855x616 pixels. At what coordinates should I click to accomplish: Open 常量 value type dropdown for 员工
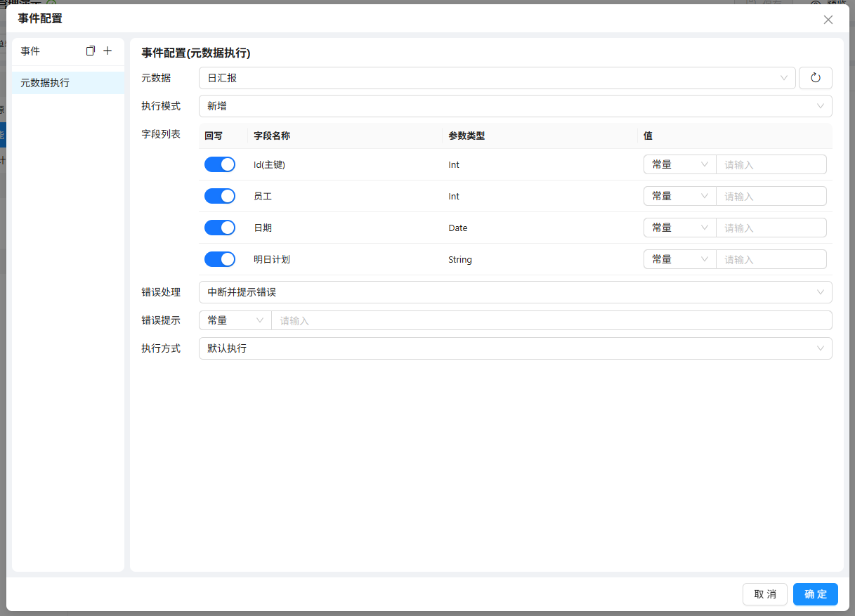[679, 196]
